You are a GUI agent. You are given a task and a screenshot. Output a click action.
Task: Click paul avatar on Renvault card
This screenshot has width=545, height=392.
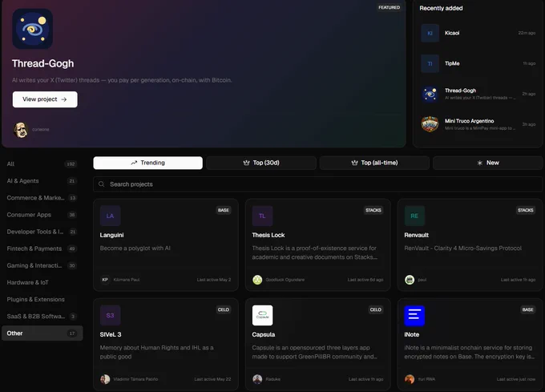click(x=410, y=280)
